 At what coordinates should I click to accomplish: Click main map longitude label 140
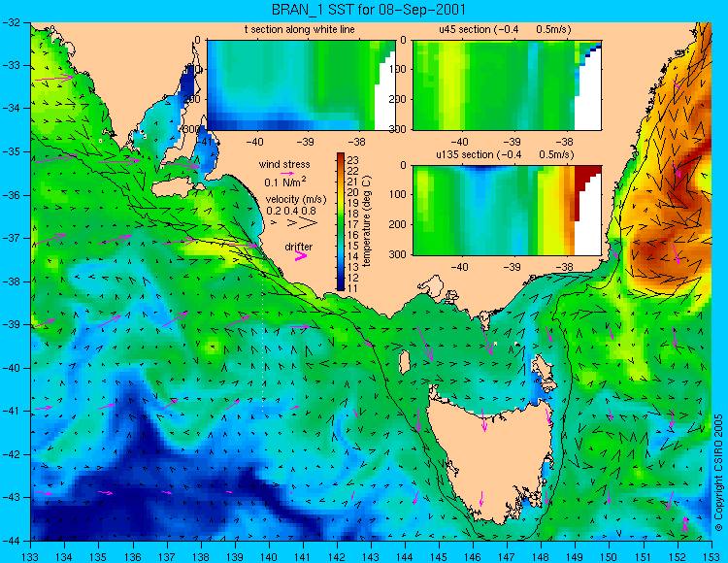click(268, 557)
